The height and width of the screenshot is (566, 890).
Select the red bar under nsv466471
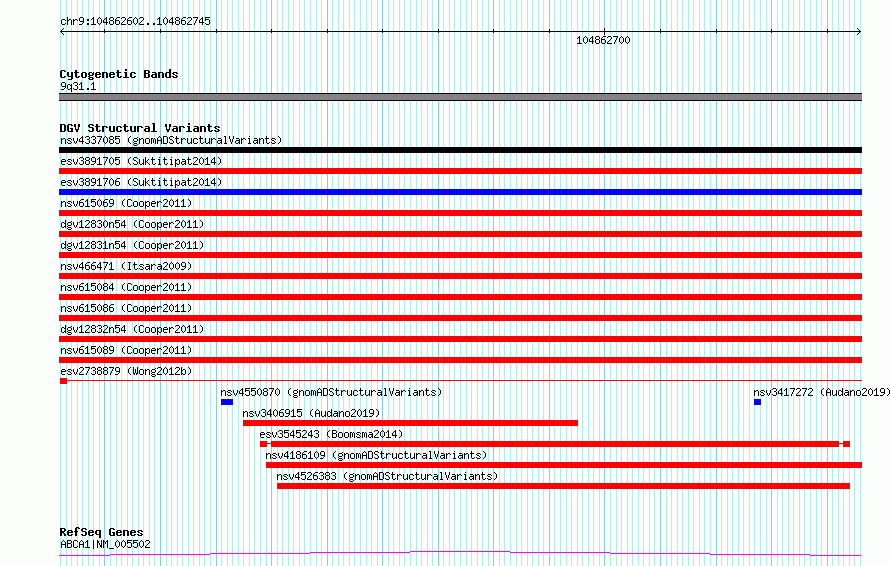pyautogui.click(x=460, y=276)
